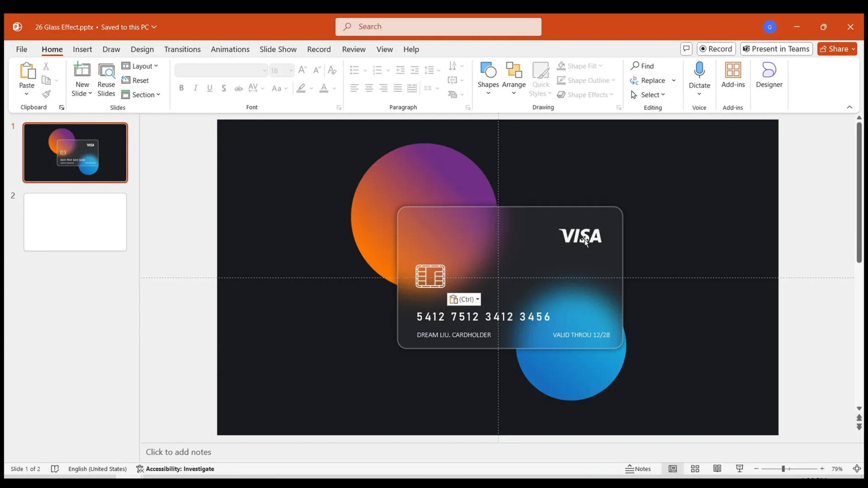Open Reuse Slides pane

click(106, 80)
